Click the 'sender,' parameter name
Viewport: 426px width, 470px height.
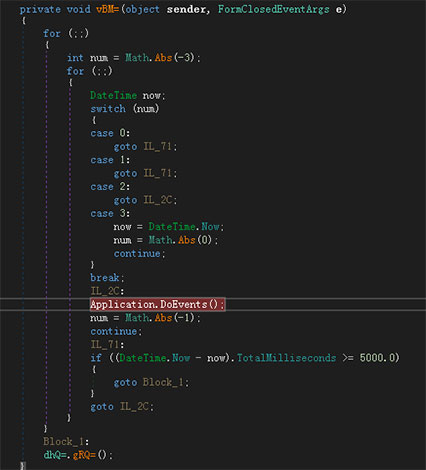pos(188,9)
